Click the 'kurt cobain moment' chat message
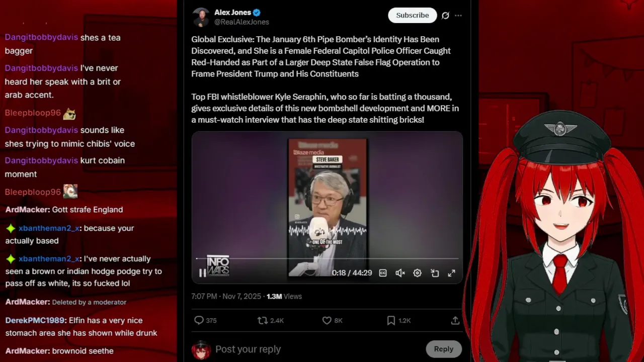The height and width of the screenshot is (362, 644). point(64,167)
